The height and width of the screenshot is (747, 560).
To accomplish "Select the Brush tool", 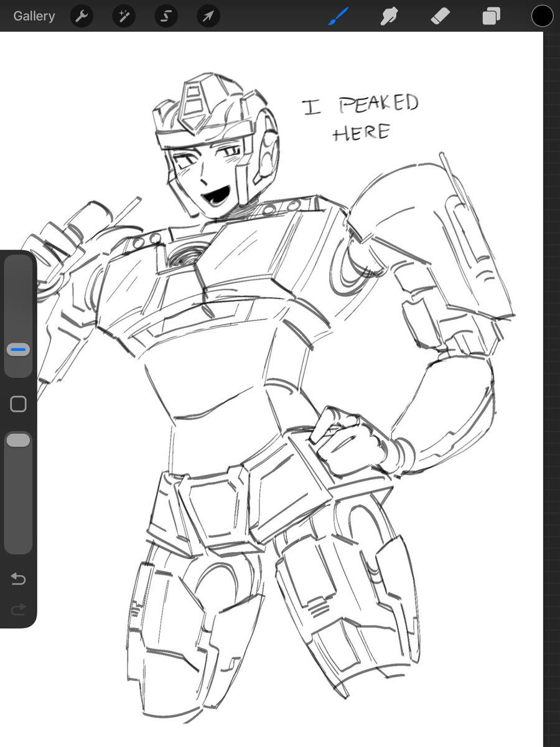I will point(338,16).
